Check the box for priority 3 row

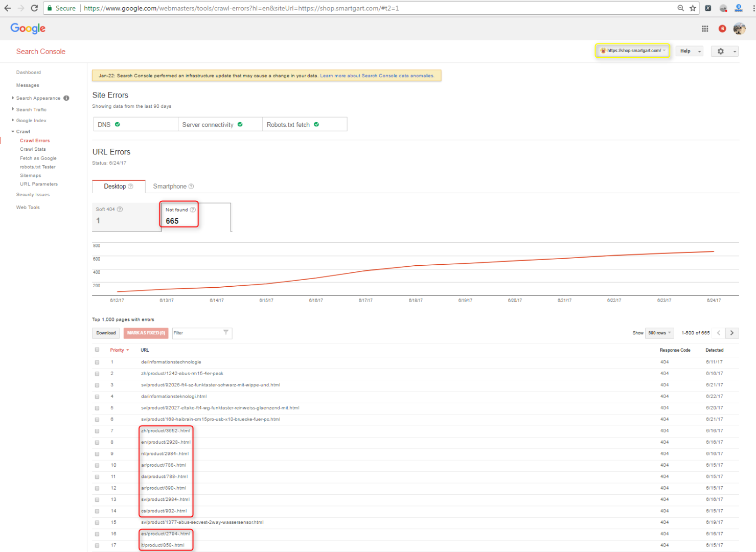point(97,385)
